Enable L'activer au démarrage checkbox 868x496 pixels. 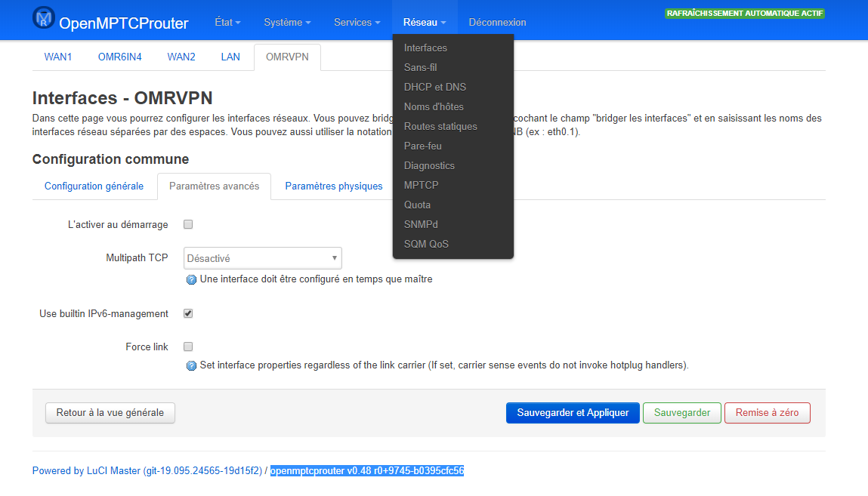[187, 223]
